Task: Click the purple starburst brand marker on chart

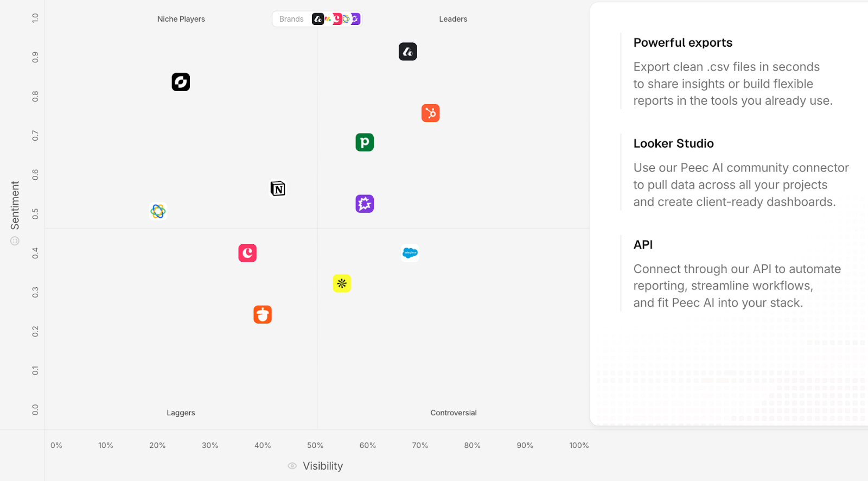Action: pos(365,204)
